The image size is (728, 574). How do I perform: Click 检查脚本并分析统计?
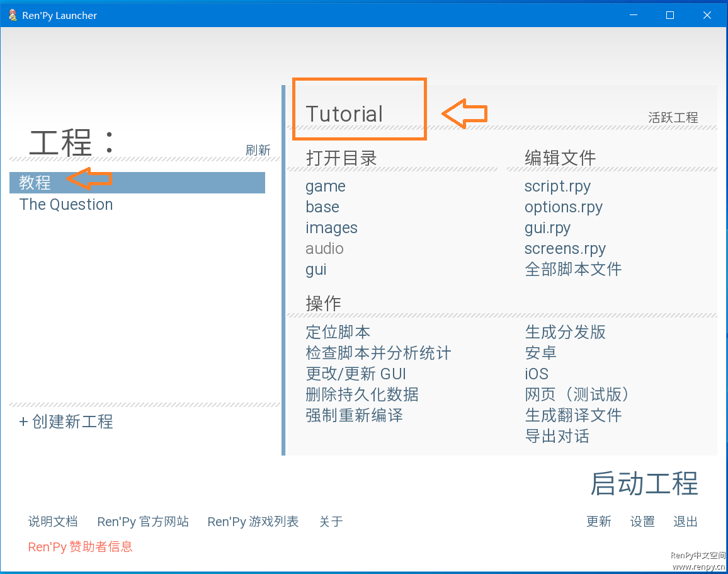[x=378, y=353]
